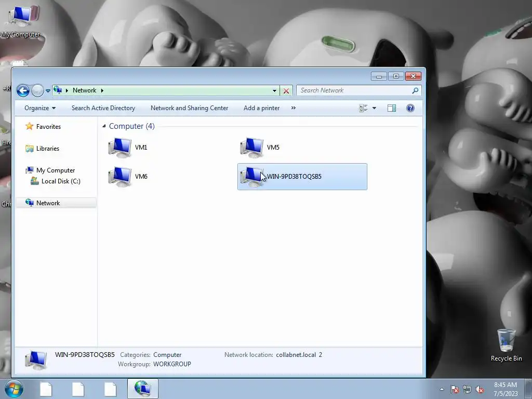Image resolution: width=532 pixels, height=399 pixels.
Task: Show more toolbar commands chevron
Action: click(x=294, y=108)
